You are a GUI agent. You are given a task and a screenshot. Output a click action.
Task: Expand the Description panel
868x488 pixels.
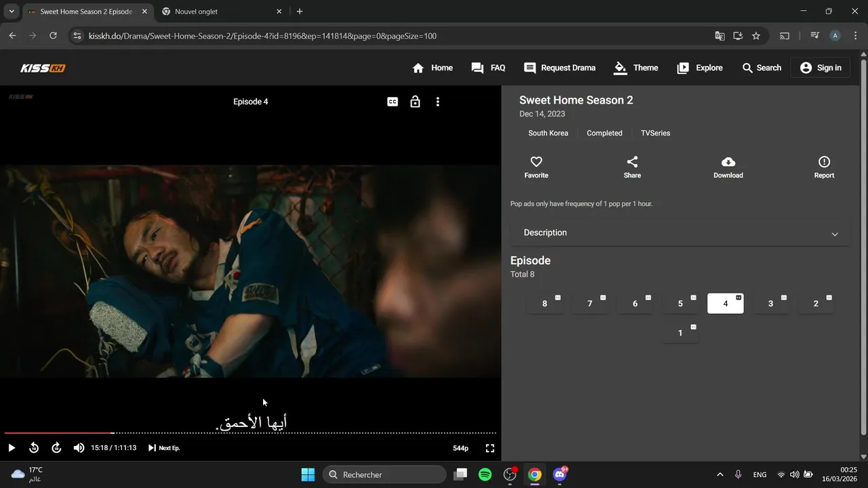pyautogui.click(x=680, y=232)
